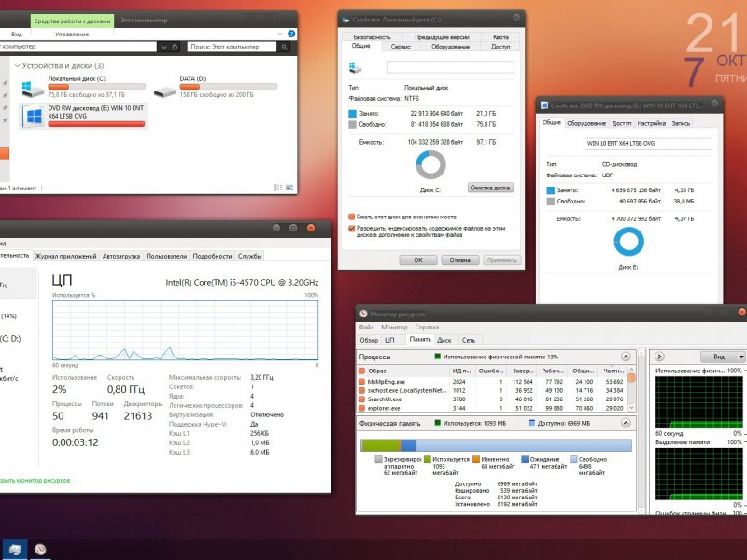Check the 'Сжать этот диск' checkbox
The image size is (747, 560).
(352, 217)
